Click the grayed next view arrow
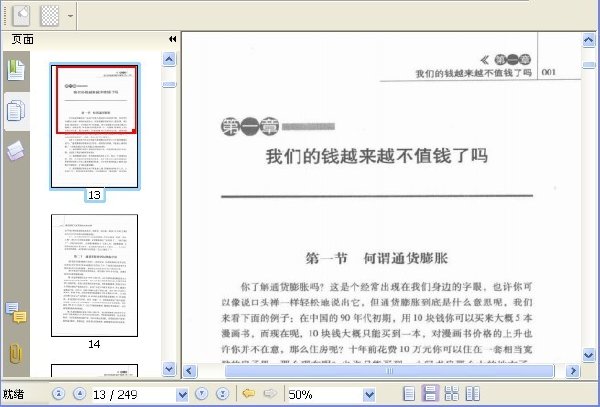The height and width of the screenshot is (407, 600). click(270, 393)
